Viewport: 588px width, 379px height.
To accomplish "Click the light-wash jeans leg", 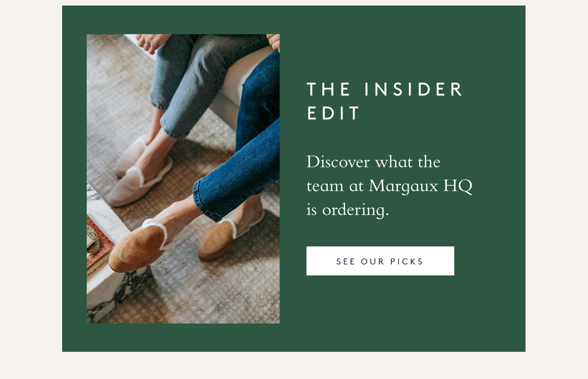I will [191, 84].
